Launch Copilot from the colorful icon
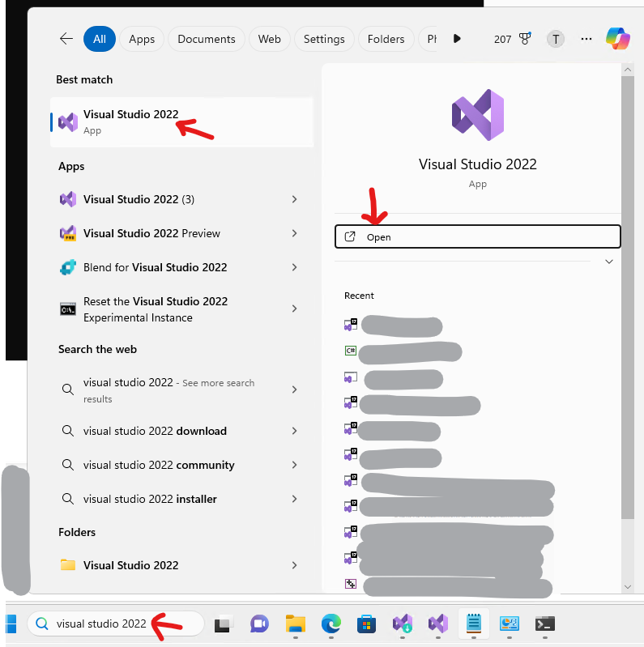 pos(617,39)
